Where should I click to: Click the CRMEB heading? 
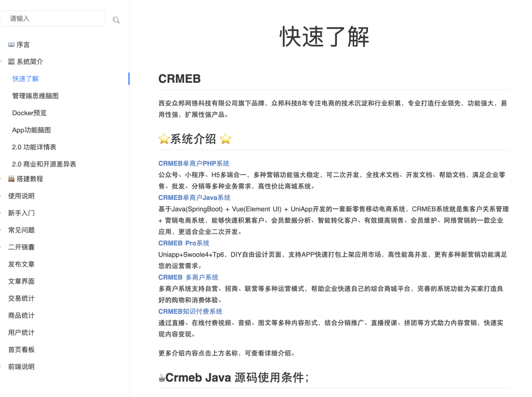click(179, 79)
